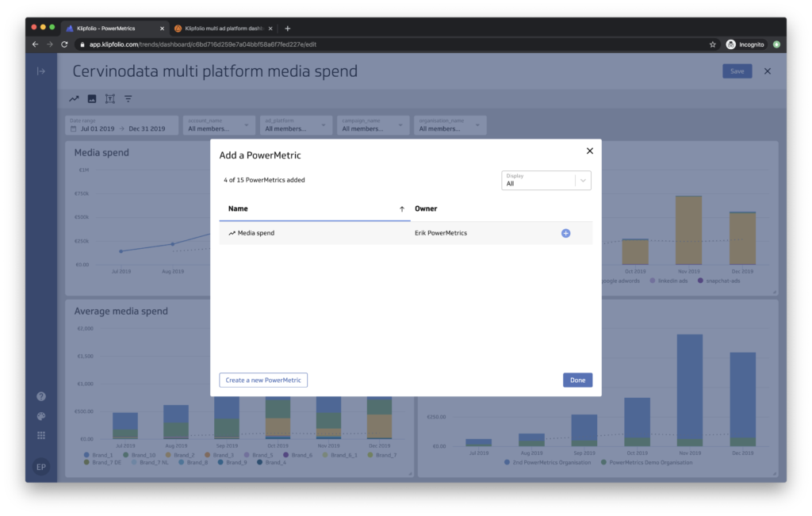Reload the page

tap(64, 44)
